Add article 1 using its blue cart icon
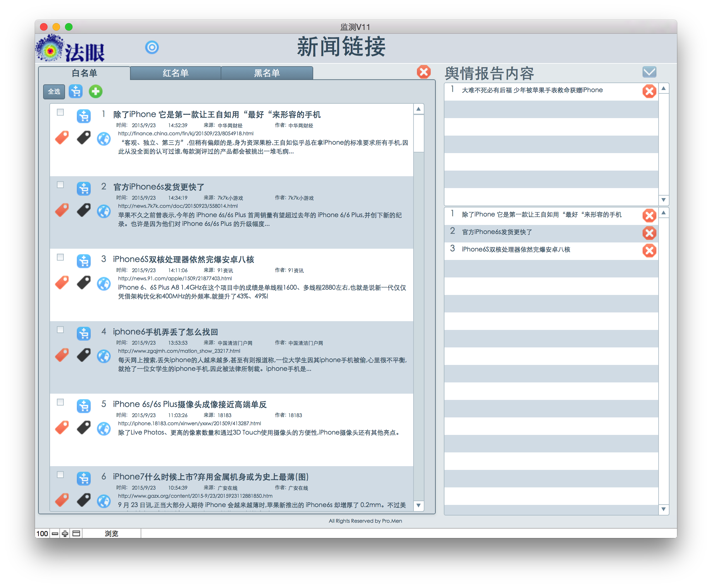This screenshot has height=588, width=712. coord(84,116)
